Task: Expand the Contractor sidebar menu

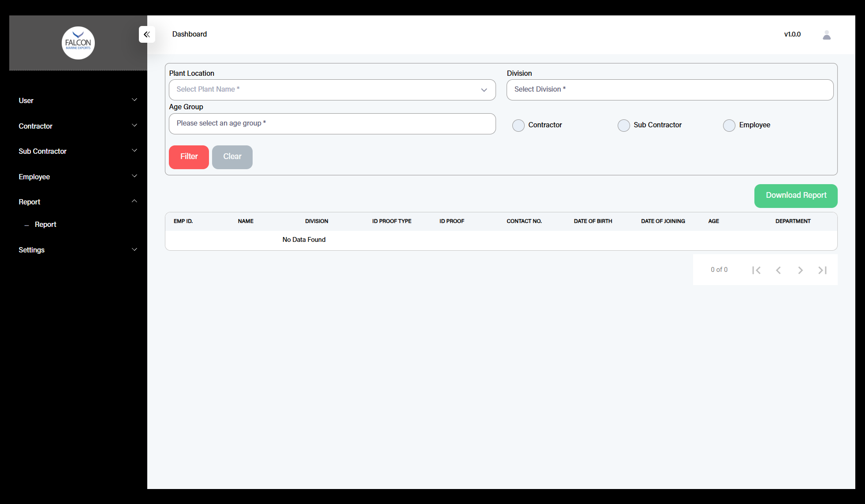Action: tap(78, 126)
